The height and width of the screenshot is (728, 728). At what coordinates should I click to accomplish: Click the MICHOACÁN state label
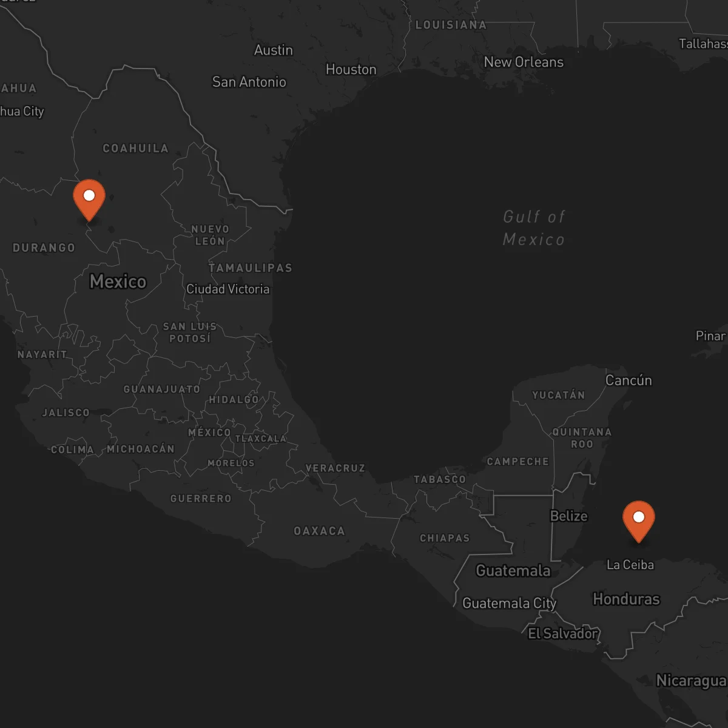click(141, 449)
